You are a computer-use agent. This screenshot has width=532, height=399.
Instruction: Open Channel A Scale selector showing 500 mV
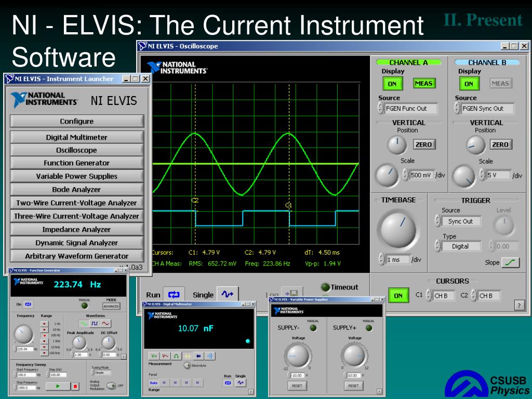pos(418,175)
